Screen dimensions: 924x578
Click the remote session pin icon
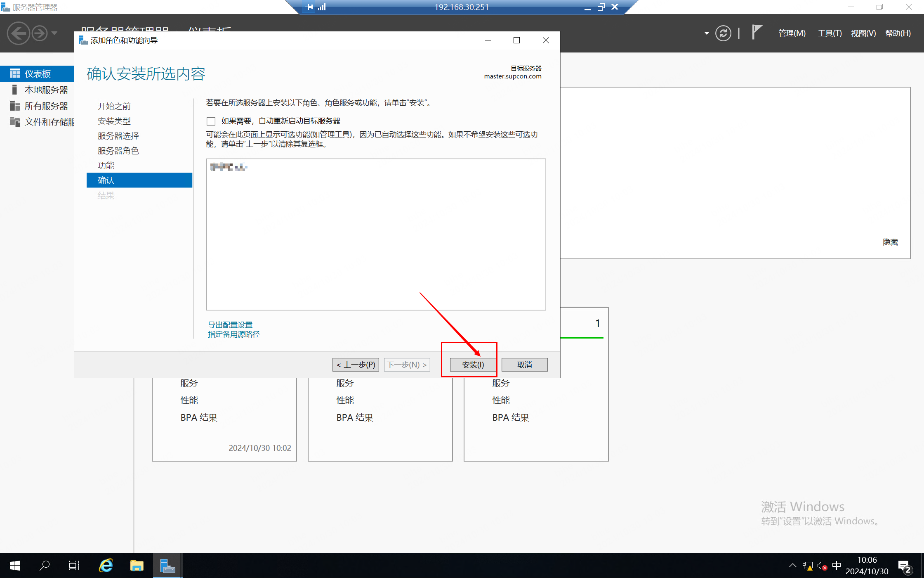309,7
